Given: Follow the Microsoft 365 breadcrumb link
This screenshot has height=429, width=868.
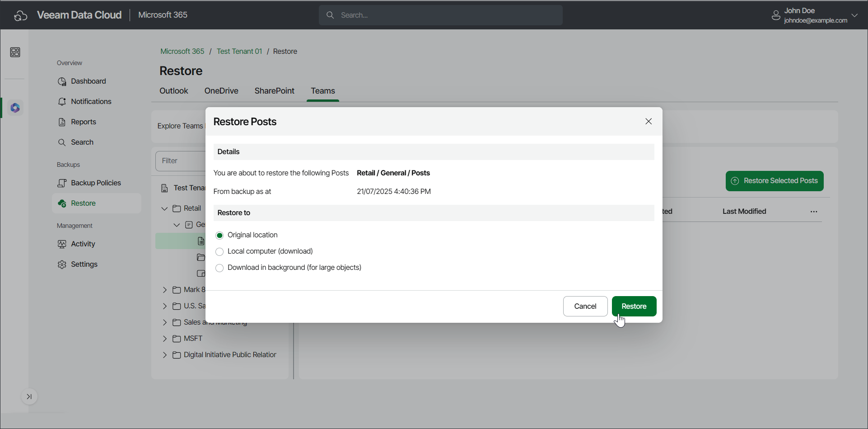Looking at the screenshot, I should click(x=182, y=52).
